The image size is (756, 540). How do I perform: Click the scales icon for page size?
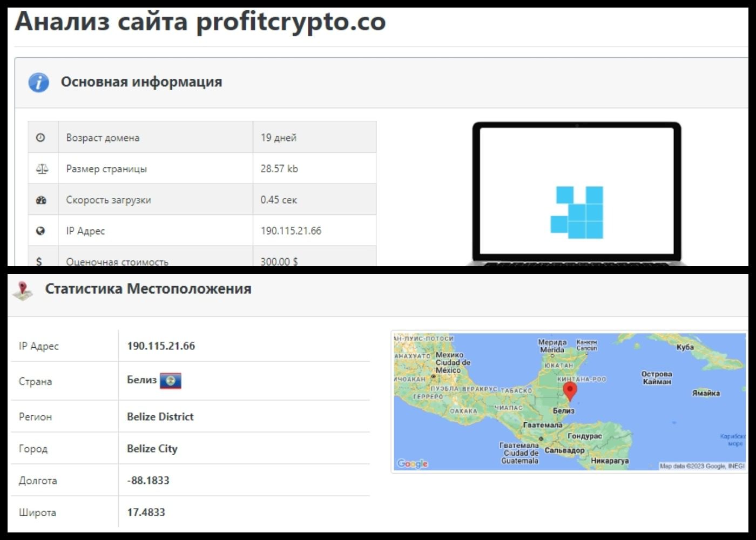click(x=42, y=169)
